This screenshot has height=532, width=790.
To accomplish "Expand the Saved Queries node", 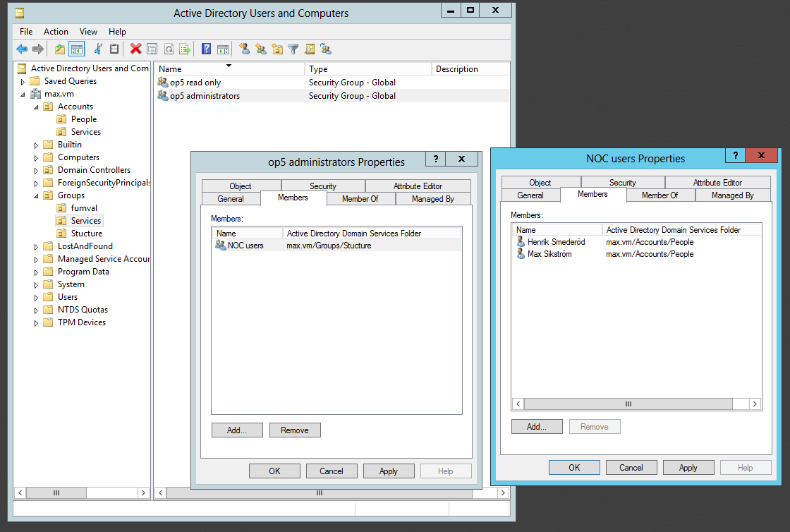I will coord(23,82).
